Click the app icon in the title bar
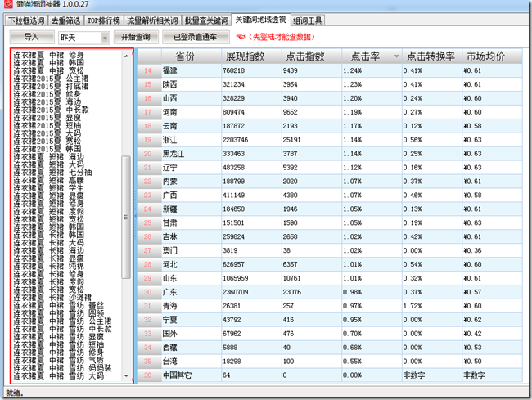This screenshot has height=400, width=532. pos(8,5)
